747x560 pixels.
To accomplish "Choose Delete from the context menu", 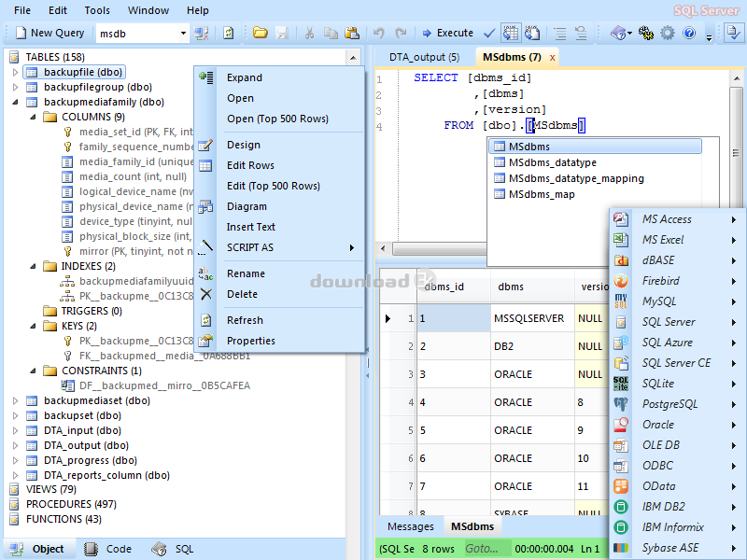I will coord(279,294).
